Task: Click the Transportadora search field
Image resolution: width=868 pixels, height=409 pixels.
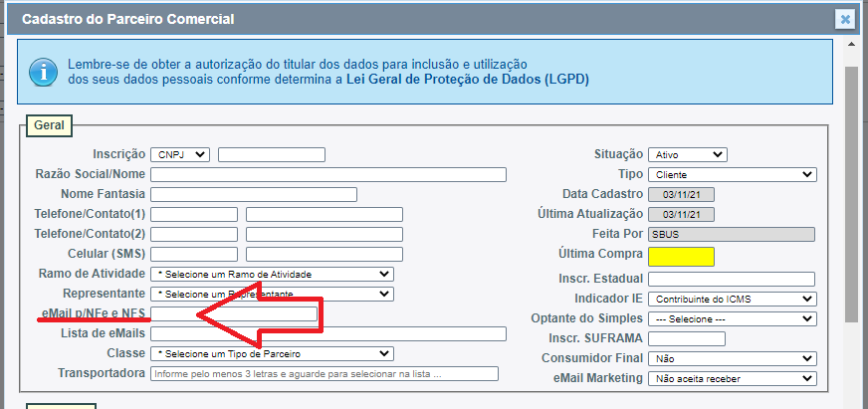Action: 324,374
